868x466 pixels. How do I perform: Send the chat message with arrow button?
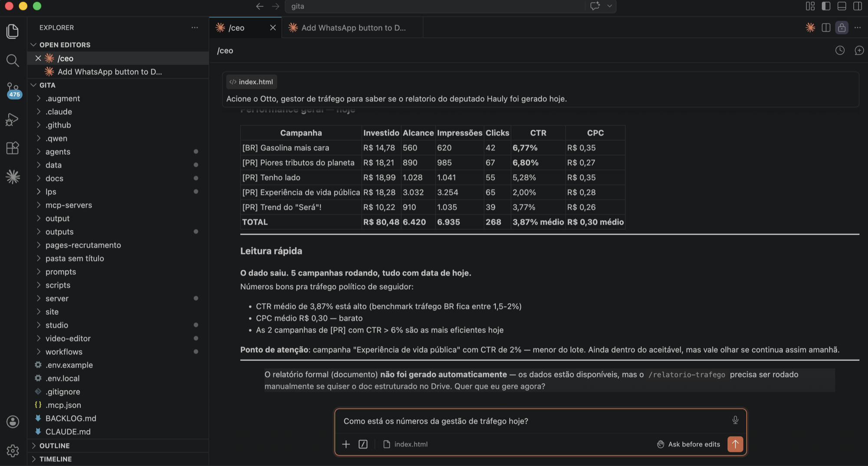(735, 444)
